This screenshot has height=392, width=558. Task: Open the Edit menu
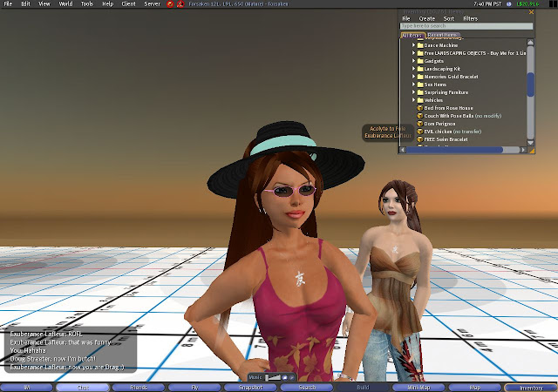coord(25,3)
